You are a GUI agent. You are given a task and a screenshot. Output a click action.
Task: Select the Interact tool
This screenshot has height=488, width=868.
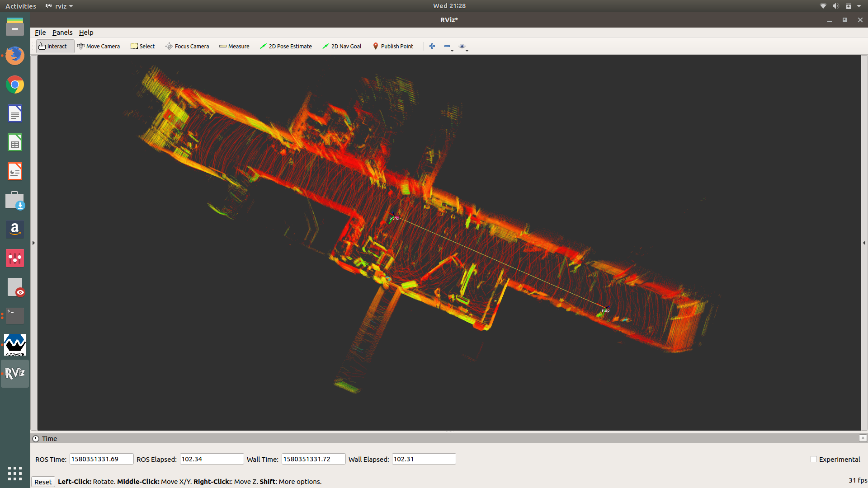[x=53, y=46]
